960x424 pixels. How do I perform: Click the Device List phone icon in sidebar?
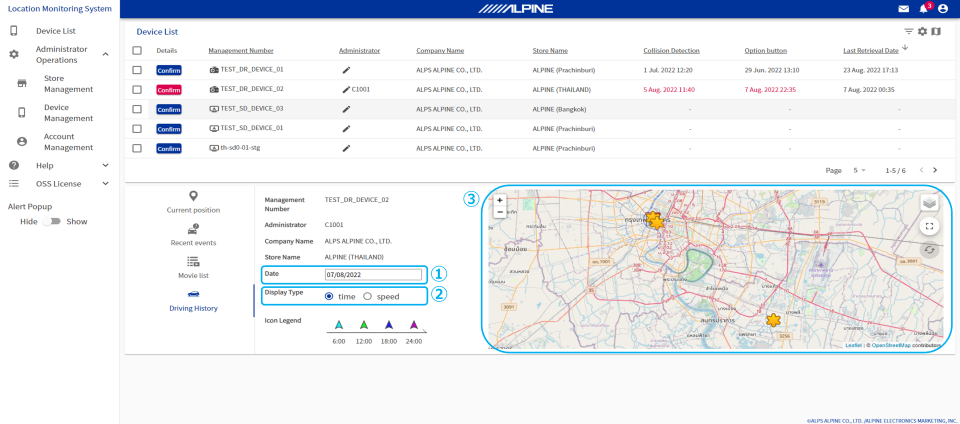pyautogui.click(x=13, y=31)
